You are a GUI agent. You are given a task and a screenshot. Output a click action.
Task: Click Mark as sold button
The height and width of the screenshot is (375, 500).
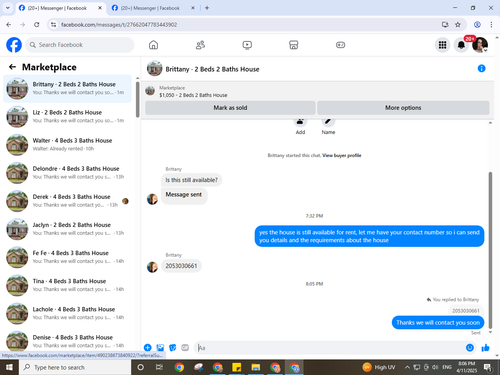(x=230, y=108)
